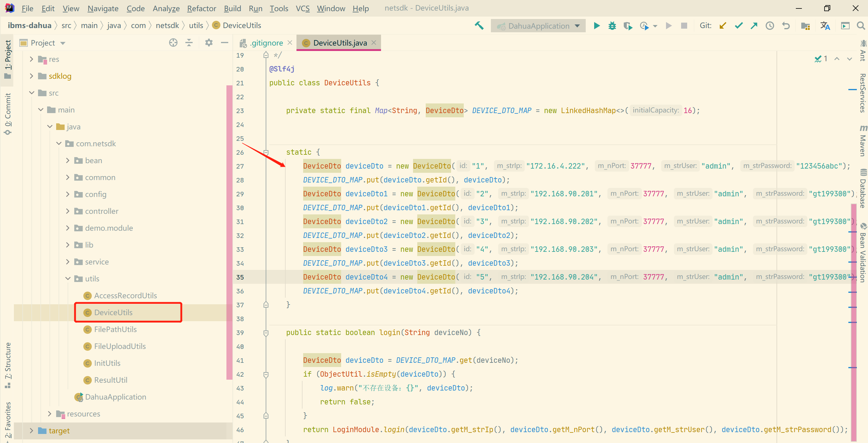The image size is (868, 443).
Task: Start debugging with the bug icon
Action: click(612, 26)
